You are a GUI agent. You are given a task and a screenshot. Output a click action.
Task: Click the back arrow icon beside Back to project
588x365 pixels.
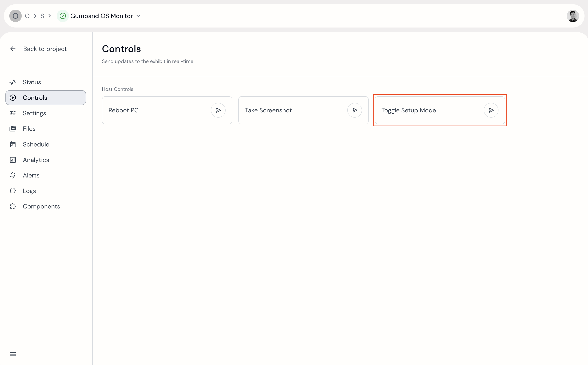[x=13, y=49]
